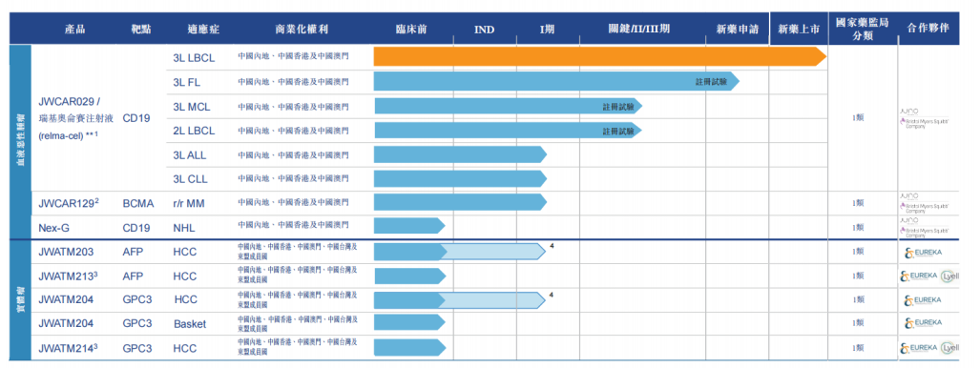
Task: Click the 關鍵/II/III期 stage header
Action: tap(639, 30)
